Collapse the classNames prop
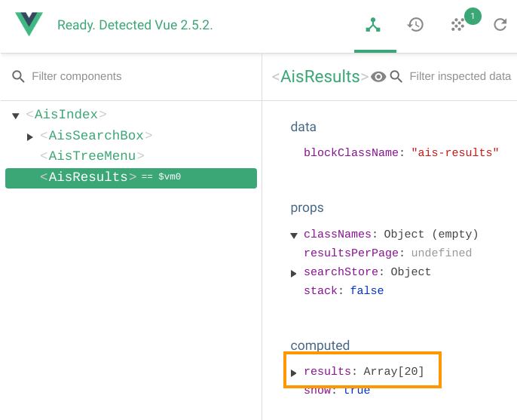 (x=294, y=235)
